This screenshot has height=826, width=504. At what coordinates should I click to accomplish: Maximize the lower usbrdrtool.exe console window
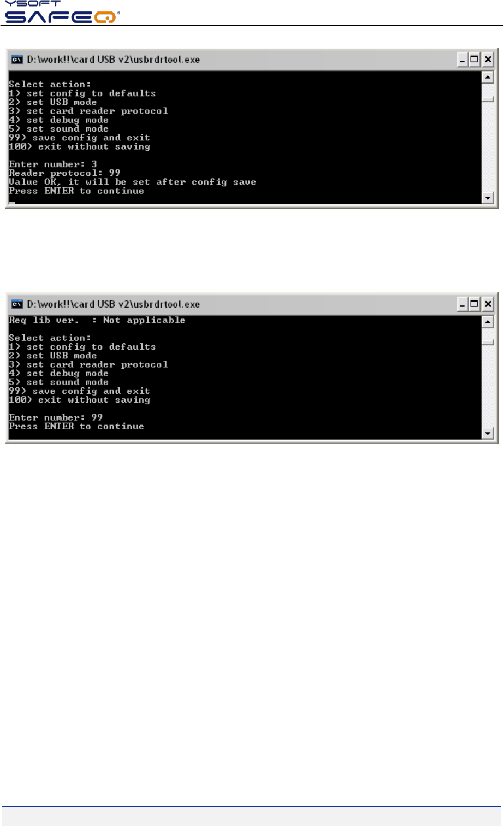pos(475,304)
